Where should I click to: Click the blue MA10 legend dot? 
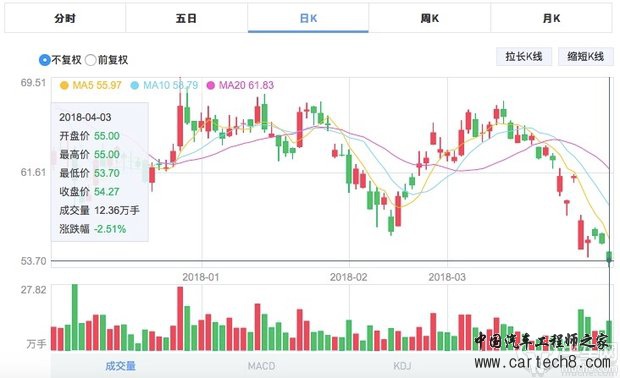(135, 85)
